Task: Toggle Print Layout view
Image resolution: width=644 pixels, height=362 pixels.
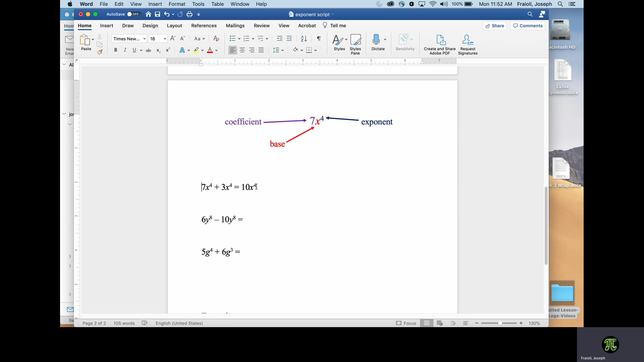Action: [x=427, y=323]
